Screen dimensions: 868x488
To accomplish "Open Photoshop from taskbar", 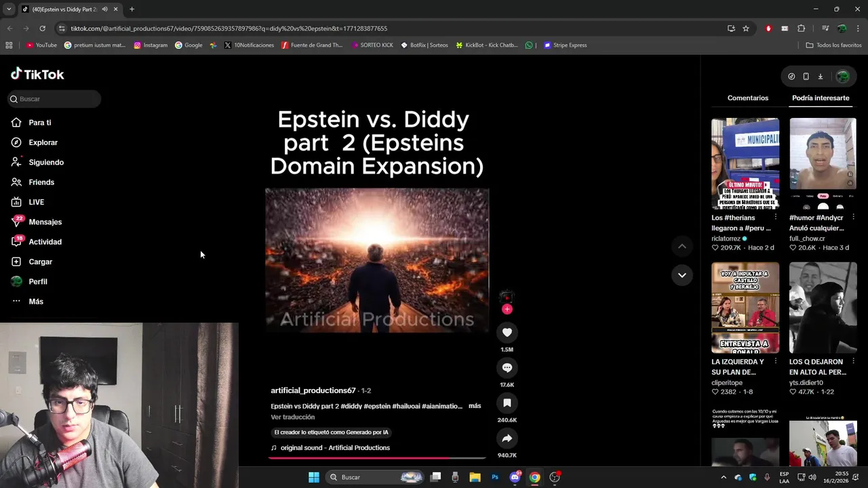I will (x=495, y=477).
